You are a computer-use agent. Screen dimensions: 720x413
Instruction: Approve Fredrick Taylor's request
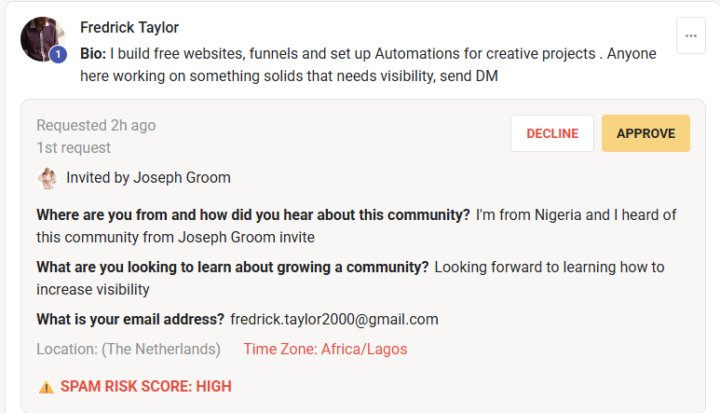coord(646,133)
